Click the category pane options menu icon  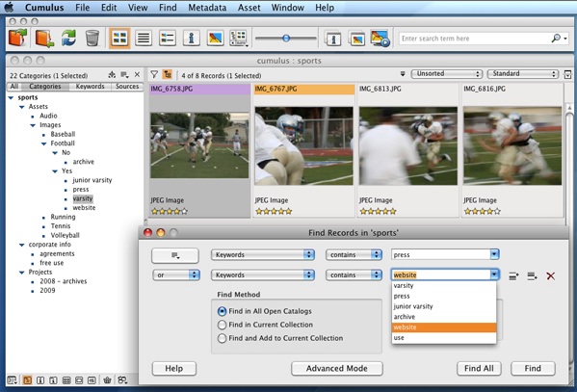[124, 75]
